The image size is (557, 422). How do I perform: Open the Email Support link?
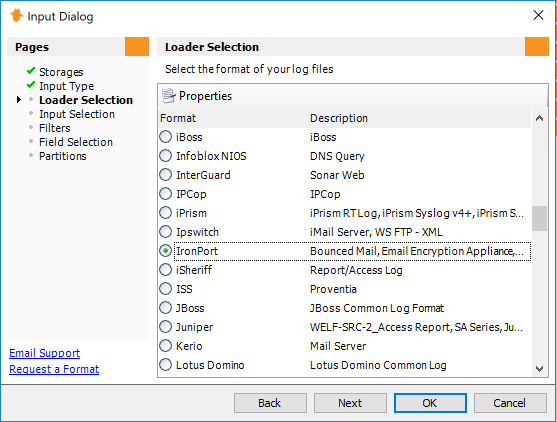click(44, 353)
